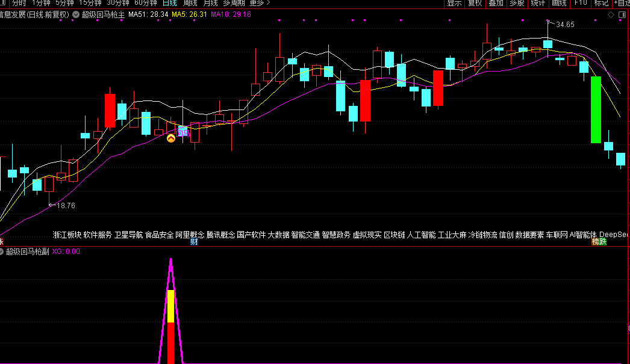The image size is (630, 364).
Task: Open the 工业大麻 concept tag
Action: pyautogui.click(x=452, y=235)
